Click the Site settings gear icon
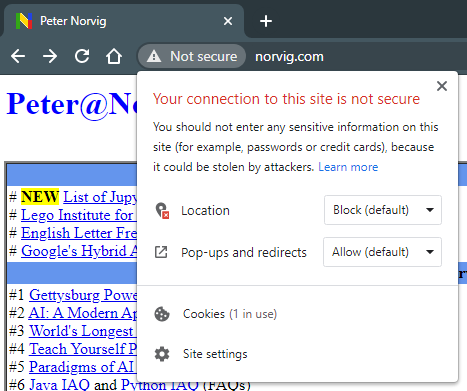Viewport: 467px width, 391px height. tap(162, 354)
